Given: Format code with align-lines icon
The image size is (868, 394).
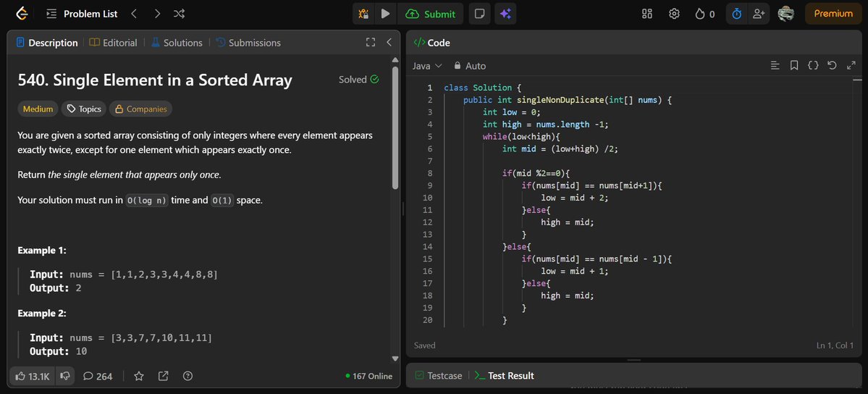Looking at the screenshot, I should click(x=775, y=65).
